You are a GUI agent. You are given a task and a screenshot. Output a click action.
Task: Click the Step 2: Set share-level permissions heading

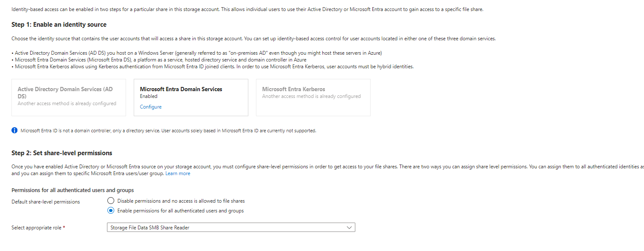(x=62, y=153)
